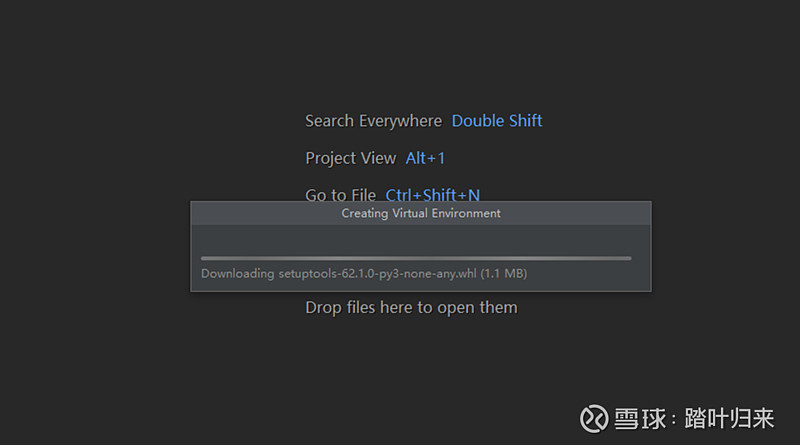
Task: Click the Alt+1 shortcut text
Action: 425,158
